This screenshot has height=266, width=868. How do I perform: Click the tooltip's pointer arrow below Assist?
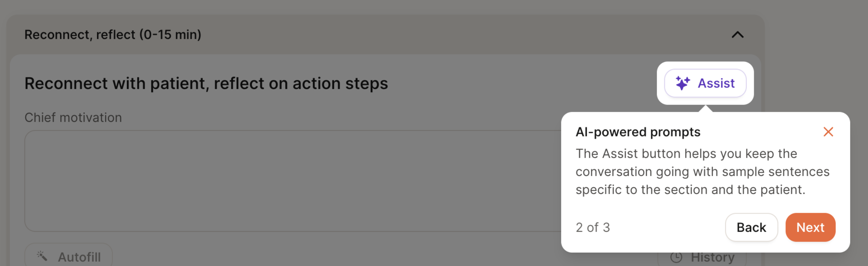coord(705,109)
